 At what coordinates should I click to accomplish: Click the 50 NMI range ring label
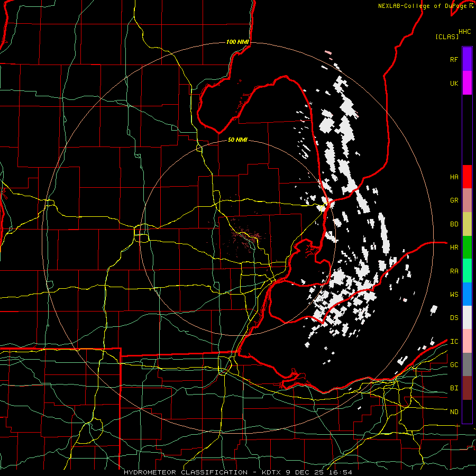tap(237, 140)
